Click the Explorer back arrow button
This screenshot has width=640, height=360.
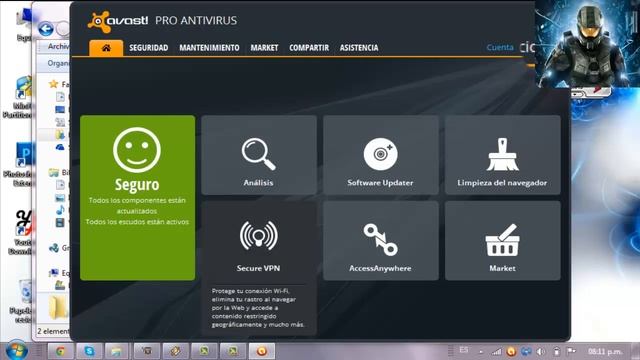coord(46,29)
